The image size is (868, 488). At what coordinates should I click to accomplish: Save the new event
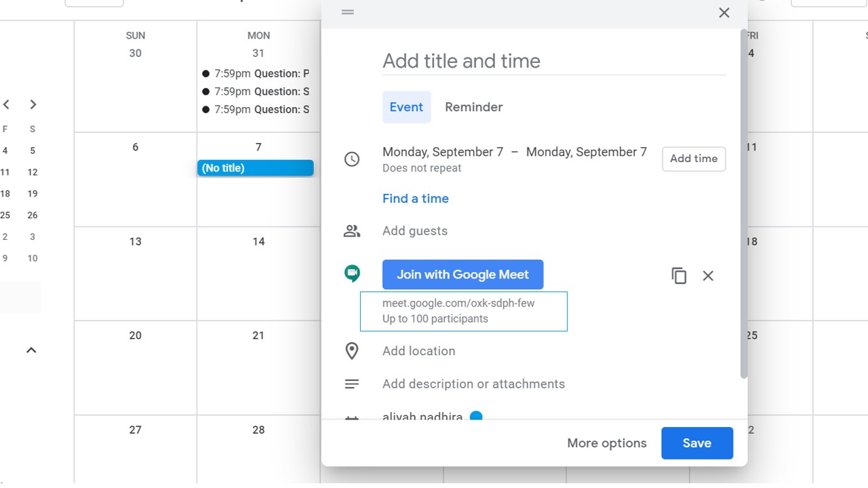[697, 443]
